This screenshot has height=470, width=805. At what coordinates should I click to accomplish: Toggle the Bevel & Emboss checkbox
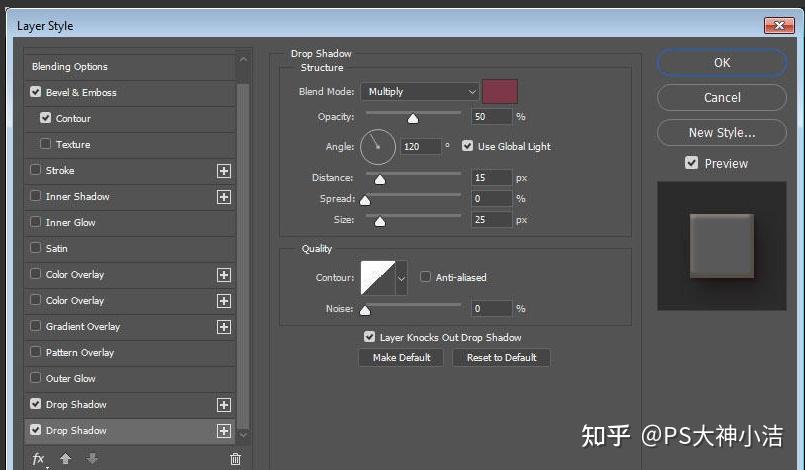tap(35, 92)
